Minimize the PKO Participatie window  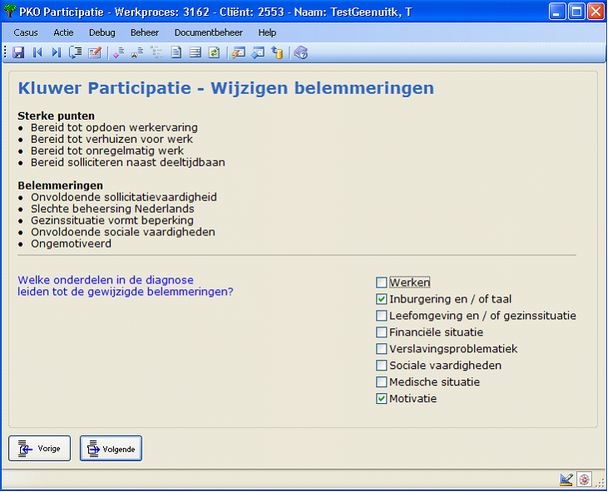click(557, 12)
